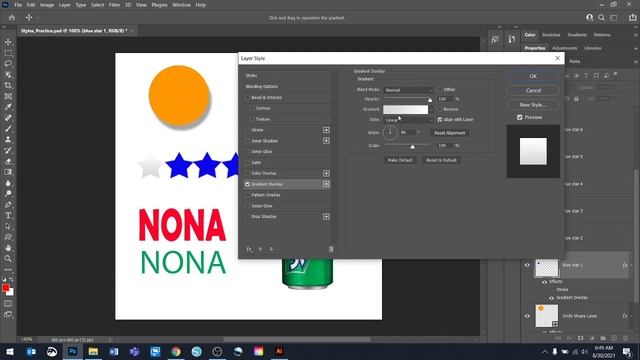This screenshot has width=640, height=360.
Task: Toggle the Preview checkbox
Action: [x=520, y=117]
